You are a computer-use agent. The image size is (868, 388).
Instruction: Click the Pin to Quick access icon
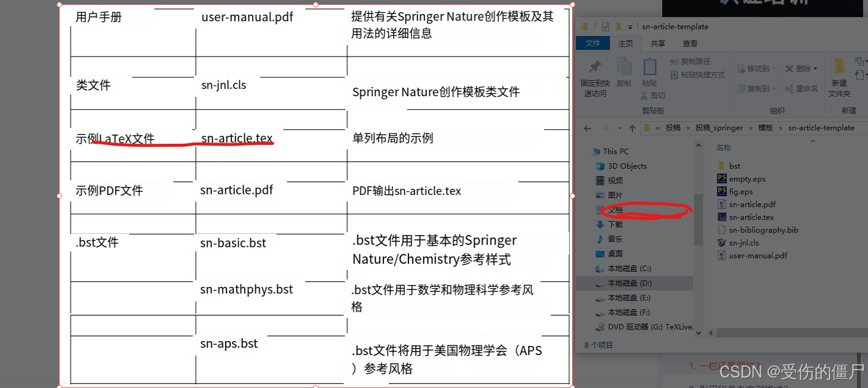pyautogui.click(x=595, y=66)
